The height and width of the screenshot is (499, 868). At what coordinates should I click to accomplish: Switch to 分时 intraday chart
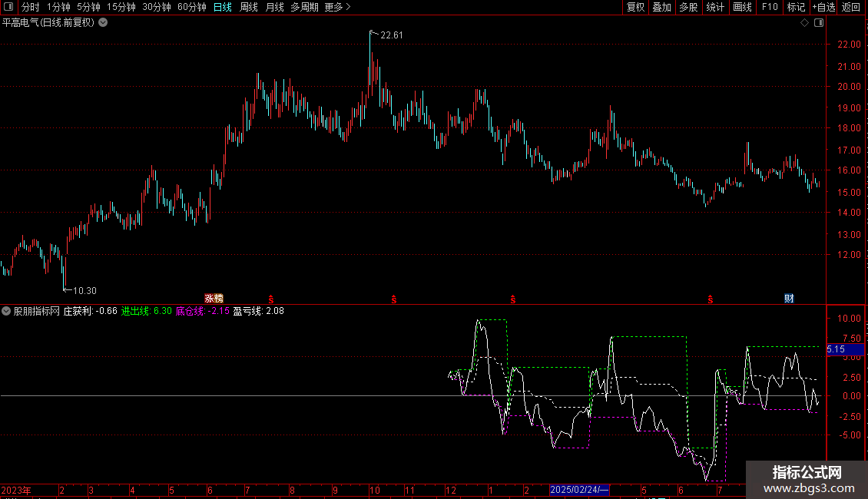(x=31, y=7)
